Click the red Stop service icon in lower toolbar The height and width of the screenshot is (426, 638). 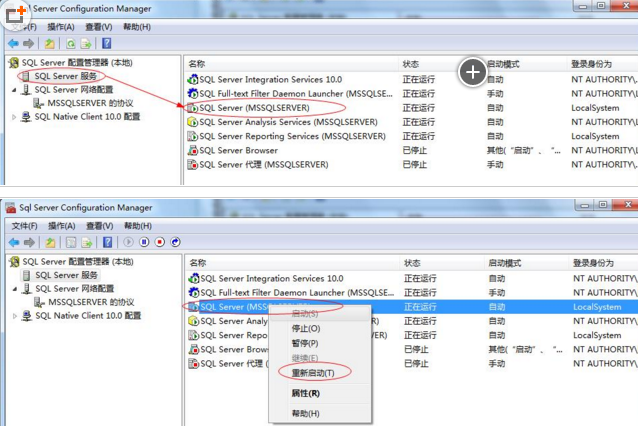click(x=160, y=242)
